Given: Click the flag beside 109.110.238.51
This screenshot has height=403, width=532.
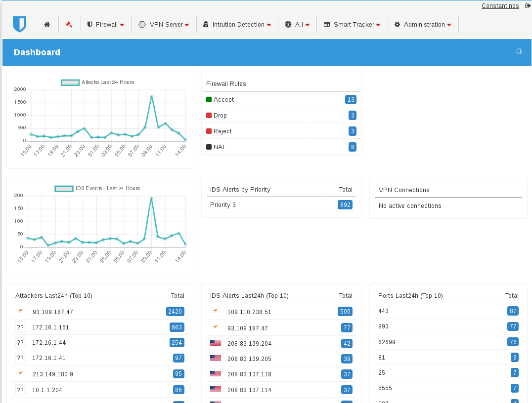Looking at the screenshot, I should (x=216, y=311).
